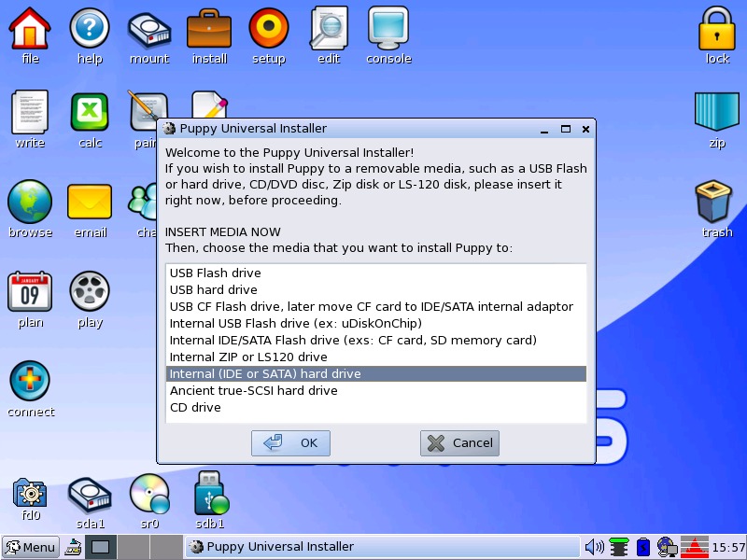Open the plan calendar icon
The image size is (747, 560).
[30, 291]
